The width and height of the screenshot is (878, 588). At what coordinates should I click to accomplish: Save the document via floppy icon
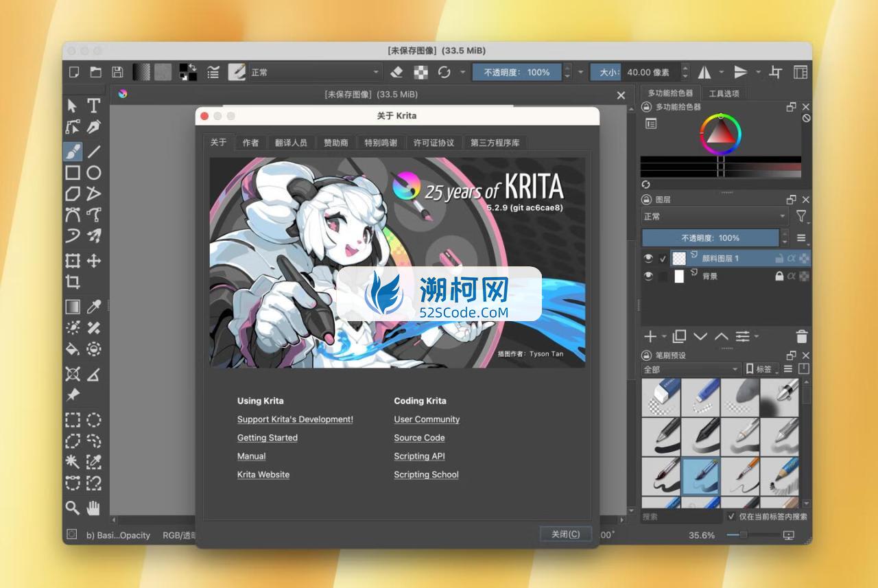117,72
